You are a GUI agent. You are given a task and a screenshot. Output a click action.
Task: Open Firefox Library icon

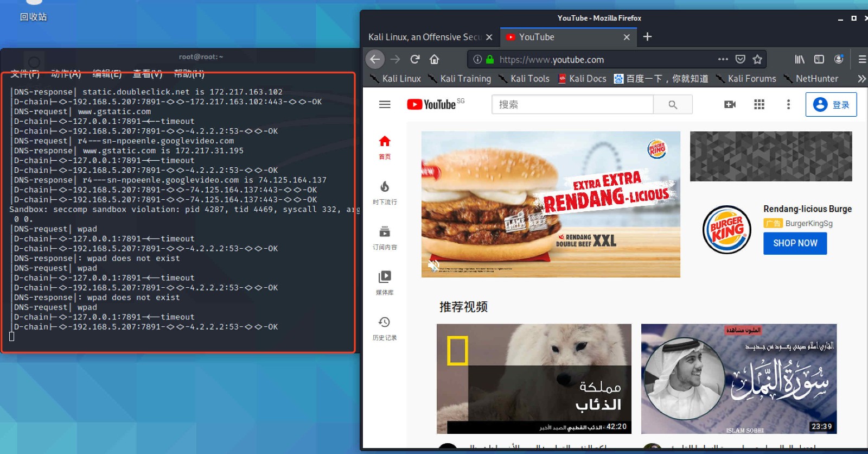(800, 59)
